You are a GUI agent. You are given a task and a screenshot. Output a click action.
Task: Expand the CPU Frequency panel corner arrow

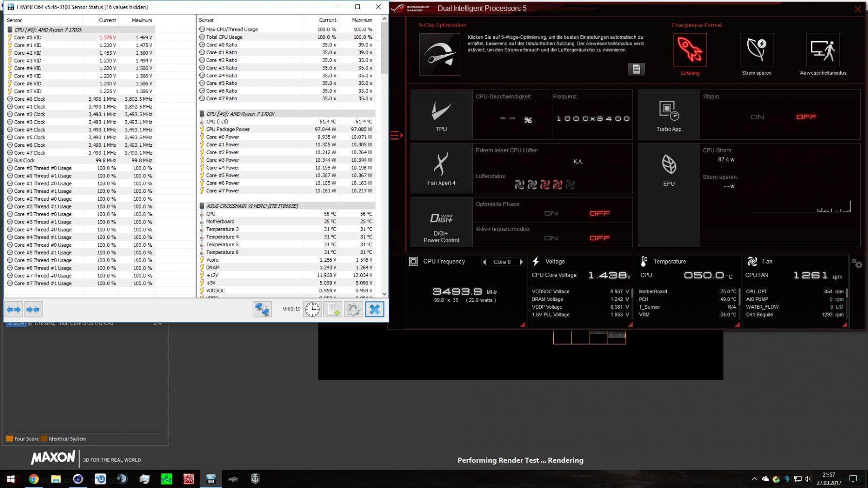tap(523, 324)
